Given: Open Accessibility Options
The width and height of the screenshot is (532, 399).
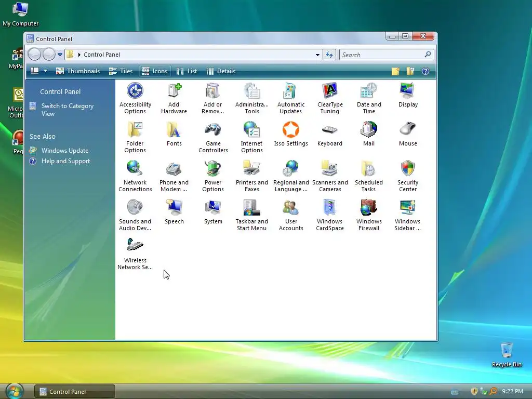Looking at the screenshot, I should point(135,98).
